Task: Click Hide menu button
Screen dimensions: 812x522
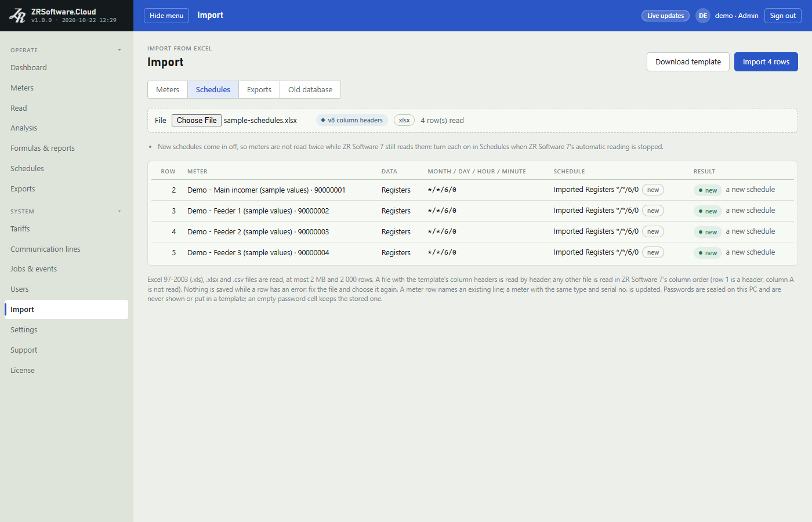Action: [166, 16]
